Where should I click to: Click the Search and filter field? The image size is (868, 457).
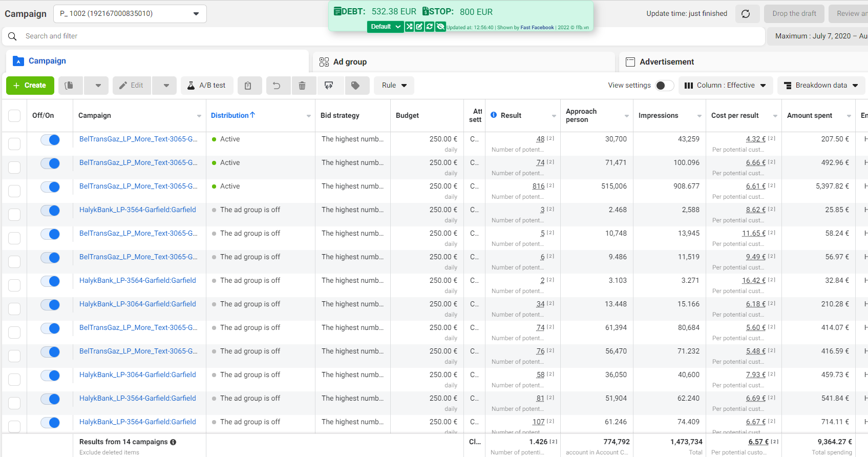pos(383,36)
